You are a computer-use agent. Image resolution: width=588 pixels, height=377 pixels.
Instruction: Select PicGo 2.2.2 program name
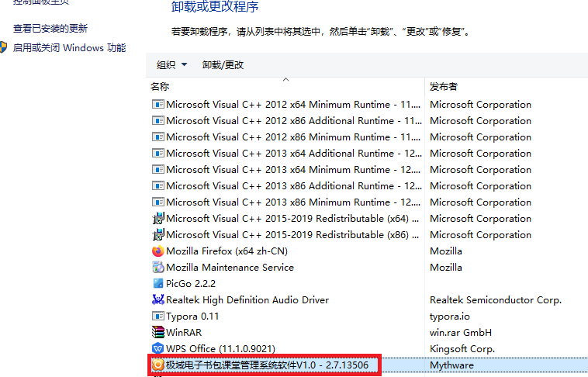[x=191, y=284]
